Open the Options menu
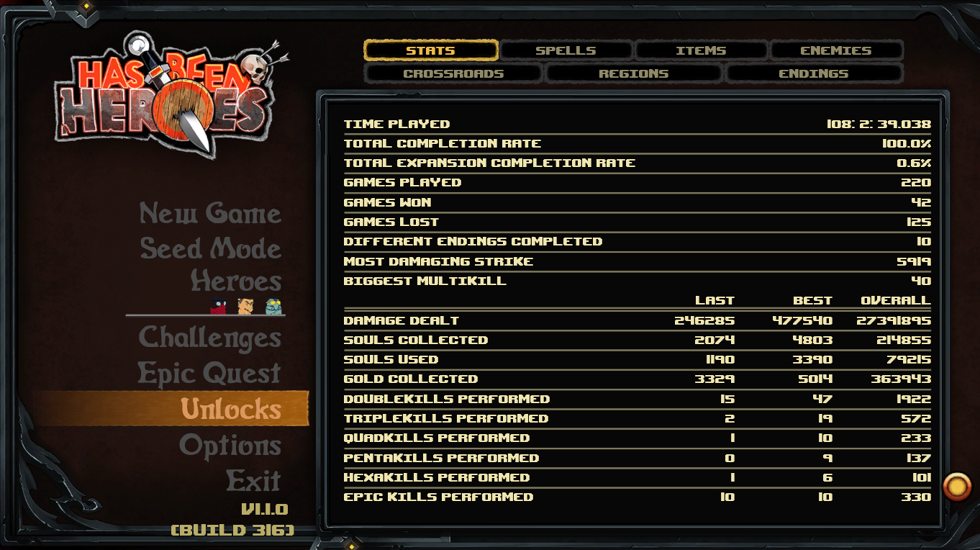 [x=230, y=446]
